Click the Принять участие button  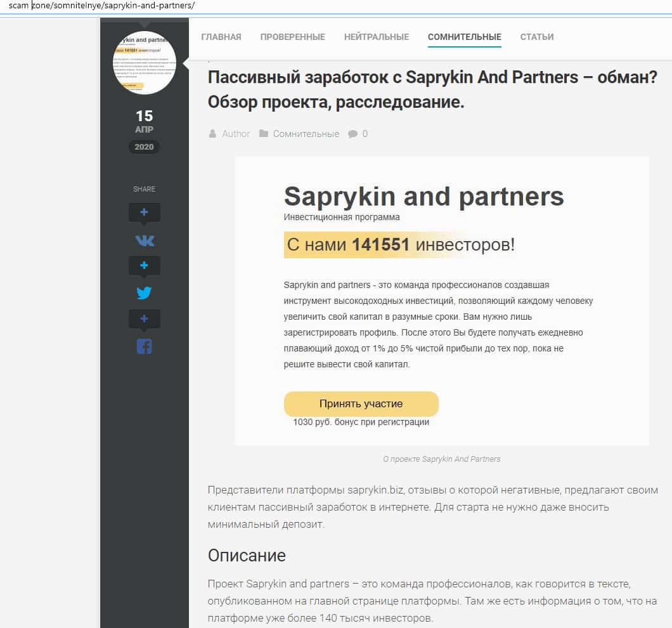tap(361, 403)
